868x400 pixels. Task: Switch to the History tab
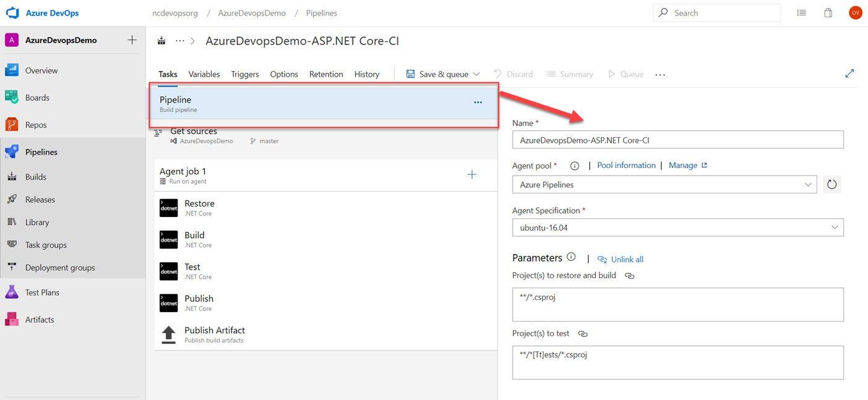(367, 74)
